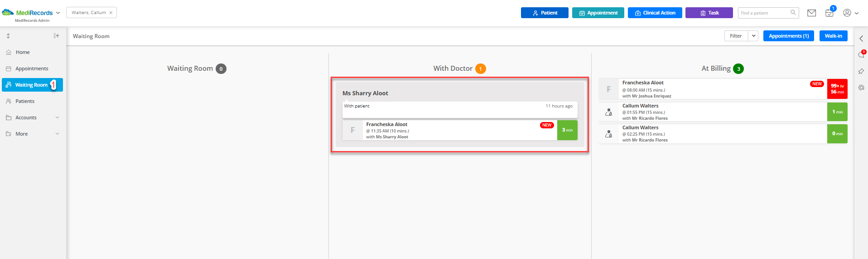Open the MediRecords practice switcher dropdown
The width and height of the screenshot is (868, 259).
coord(58,13)
